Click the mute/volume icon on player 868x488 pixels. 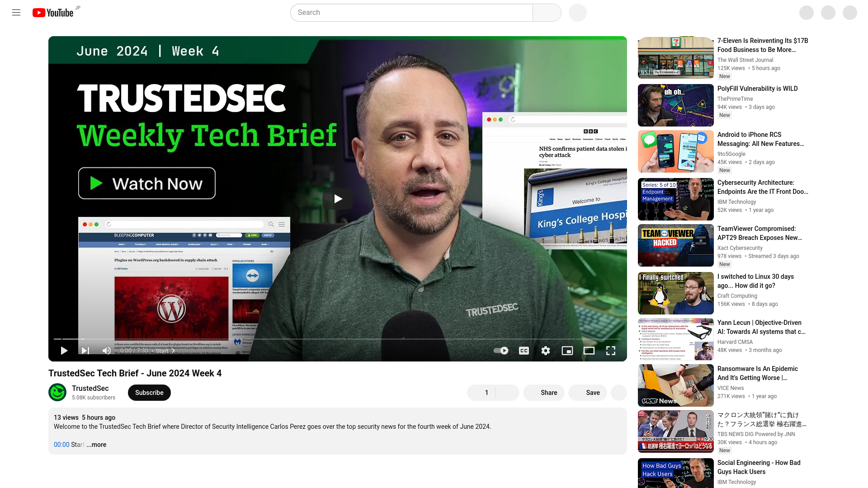107,350
